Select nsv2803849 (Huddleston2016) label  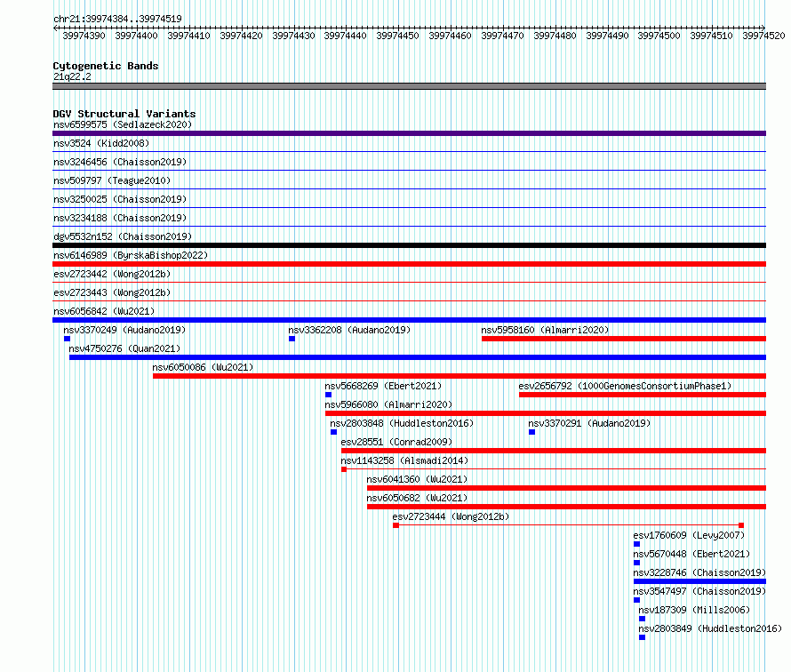coord(710,628)
